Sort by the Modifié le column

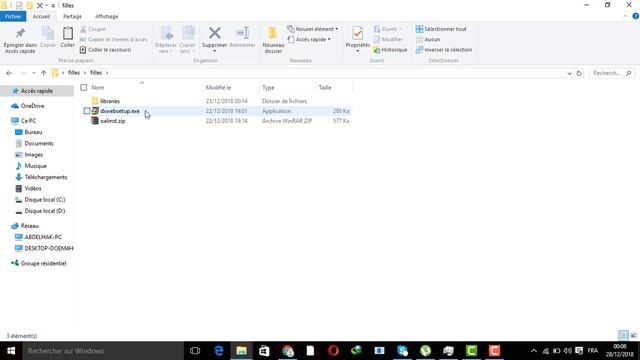[x=218, y=88]
